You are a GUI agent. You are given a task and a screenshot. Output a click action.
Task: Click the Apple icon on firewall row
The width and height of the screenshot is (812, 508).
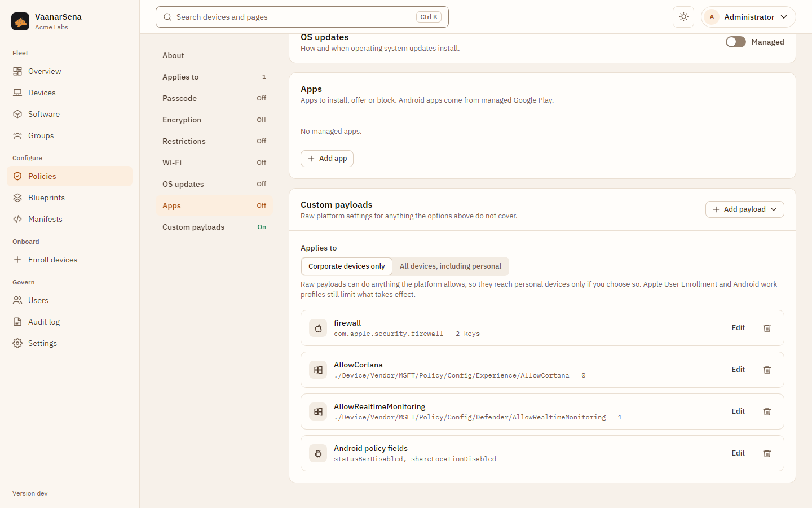318,328
